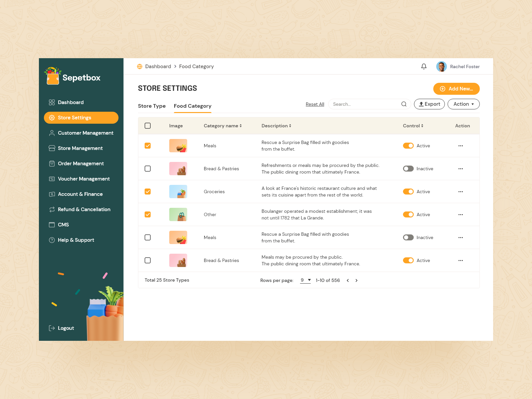Screen dimensions: 532x399
Task: Open the notification bell
Action: tap(424, 66)
